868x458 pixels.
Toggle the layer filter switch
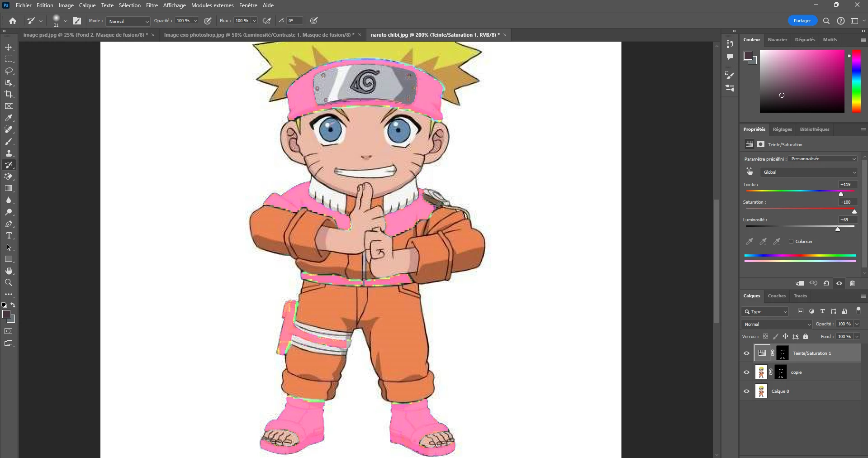[x=859, y=310]
